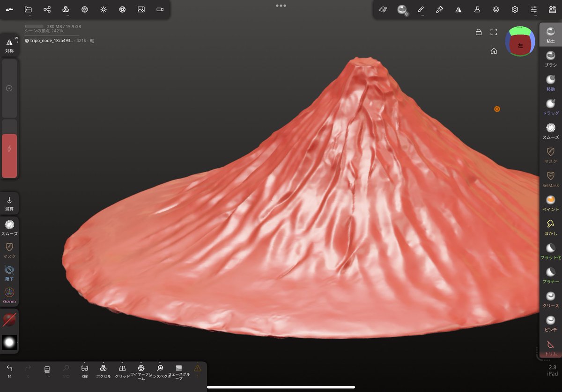Open the Tools toolbox menu
This screenshot has width=562, height=392.
tap(552, 9)
